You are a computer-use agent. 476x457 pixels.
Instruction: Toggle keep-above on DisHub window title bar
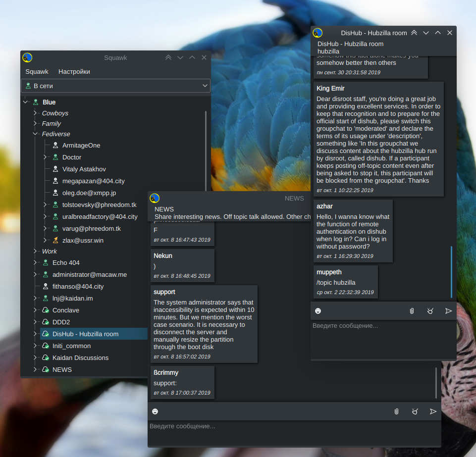coord(414,33)
